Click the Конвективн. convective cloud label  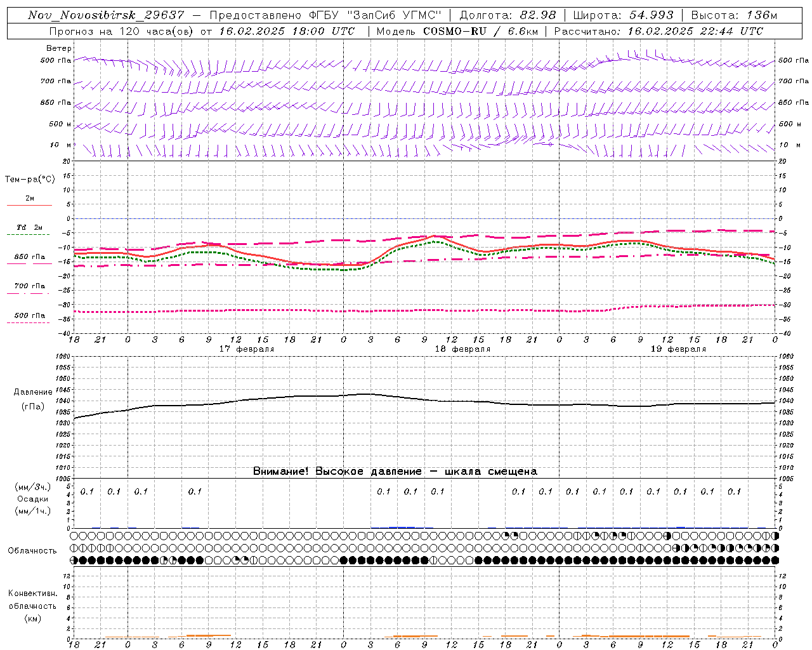tap(33, 594)
